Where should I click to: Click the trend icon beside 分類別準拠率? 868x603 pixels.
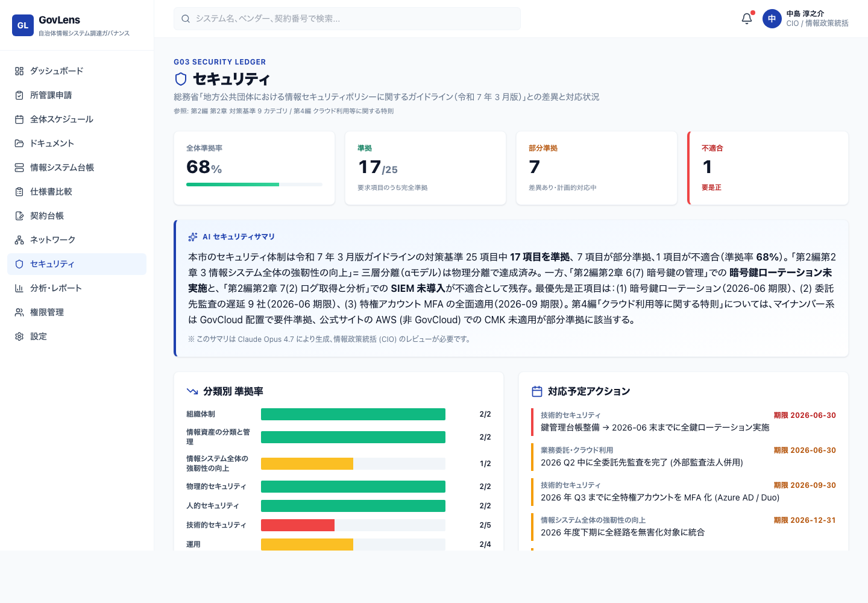191,391
